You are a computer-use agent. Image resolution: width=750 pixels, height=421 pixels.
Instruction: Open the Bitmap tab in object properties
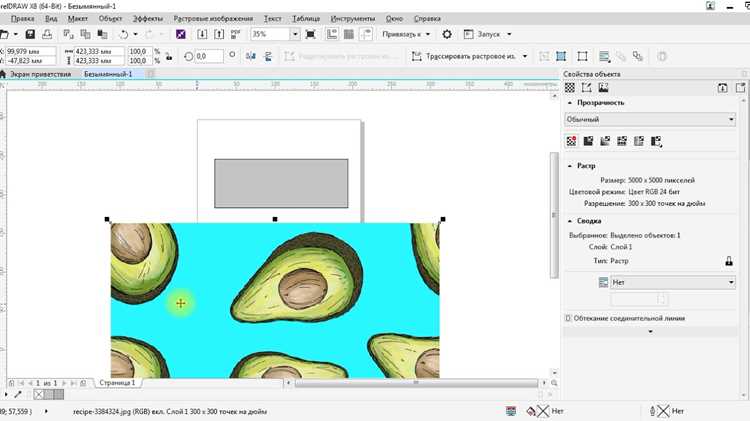[603, 88]
